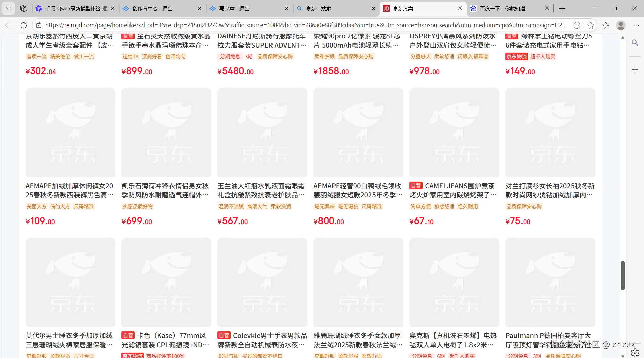644x358 pixels.
Task: Click price ¥800.00
Action: pos(329,221)
